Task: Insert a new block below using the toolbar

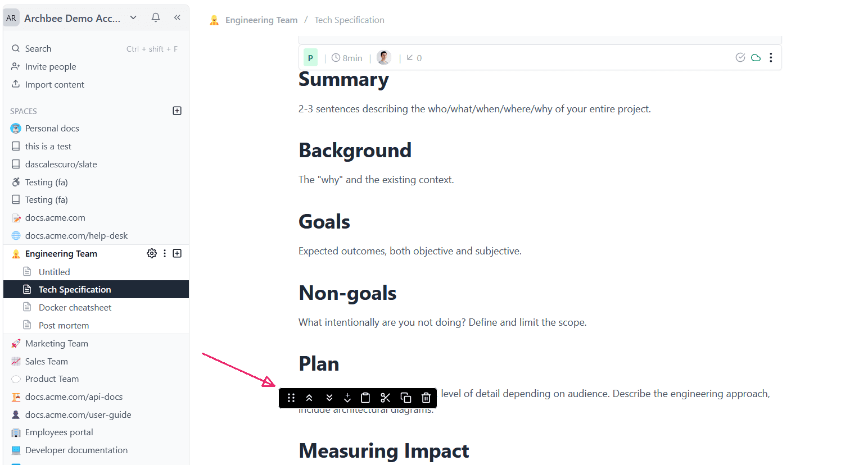Action: 347,398
